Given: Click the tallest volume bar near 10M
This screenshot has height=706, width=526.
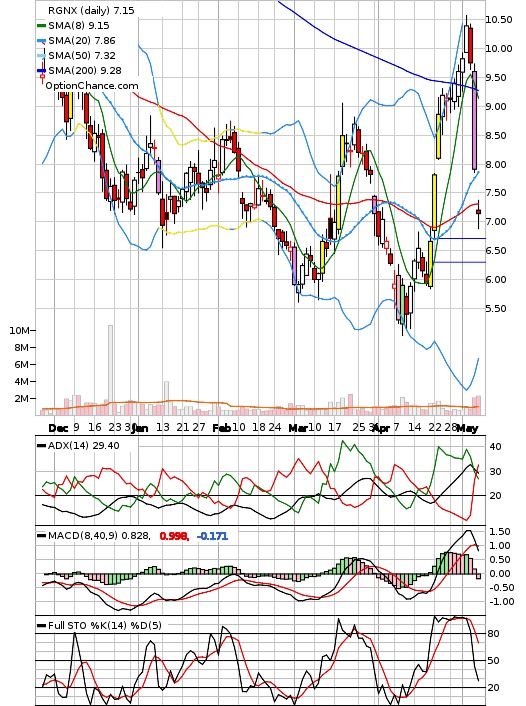Looking at the screenshot, I should (x=110, y=370).
